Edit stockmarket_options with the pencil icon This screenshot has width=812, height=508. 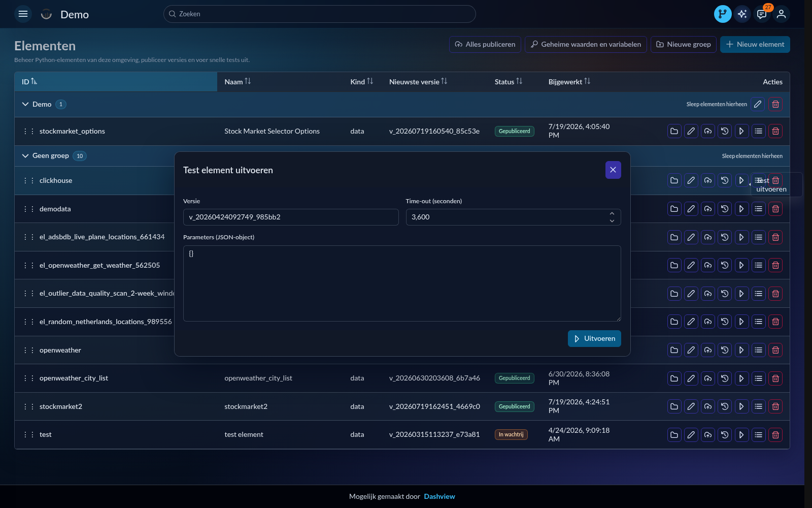tap(691, 131)
